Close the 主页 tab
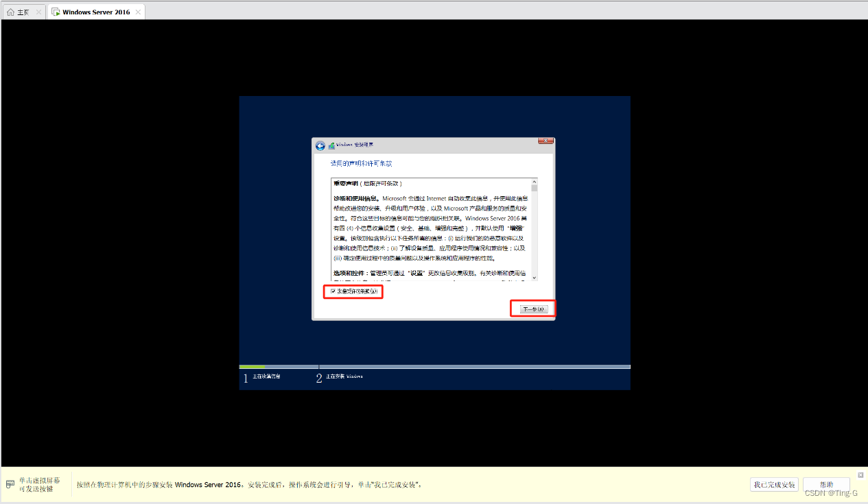868x504 pixels. (38, 12)
